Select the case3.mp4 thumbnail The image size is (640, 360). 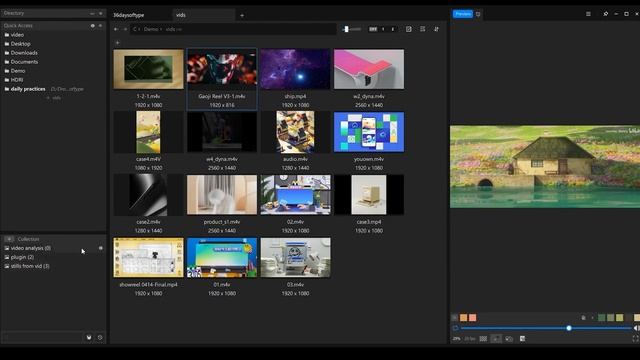point(369,195)
